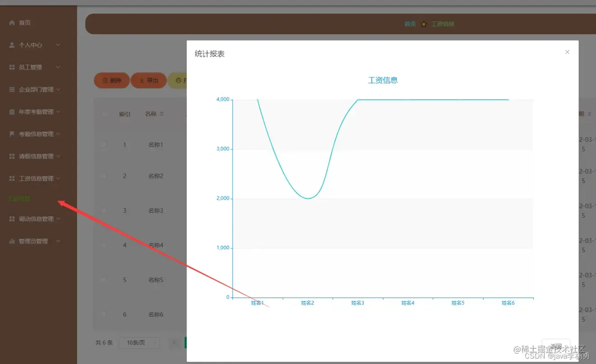Viewport: 596px width, 364px height.
Task: Click the home icon beside 首页
Action: coord(12,23)
